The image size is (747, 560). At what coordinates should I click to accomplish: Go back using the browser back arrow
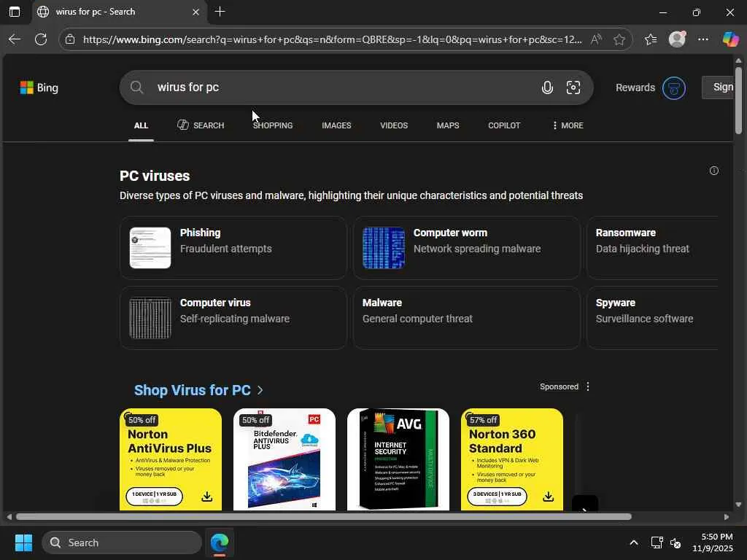click(15, 39)
